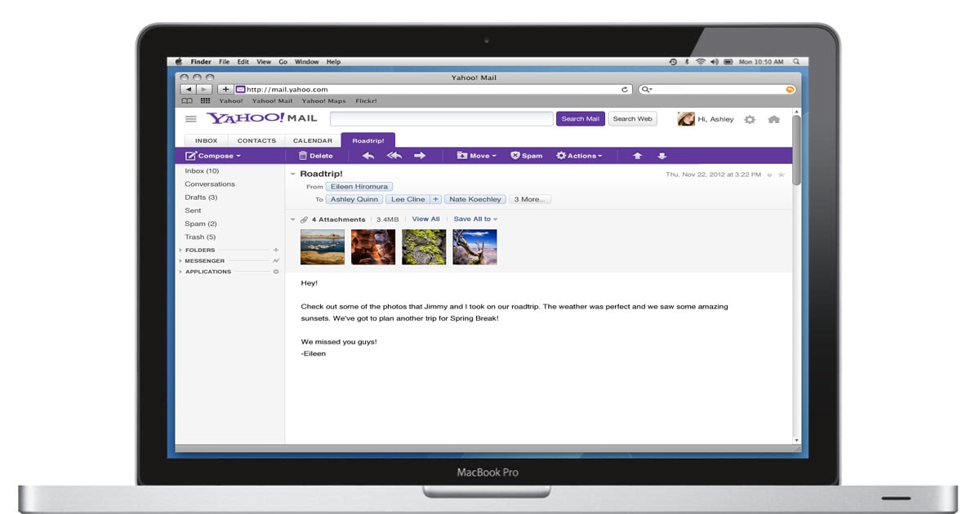
Task: Open Top Sites grid icon in bookmarks bar
Action: pyautogui.click(x=205, y=101)
